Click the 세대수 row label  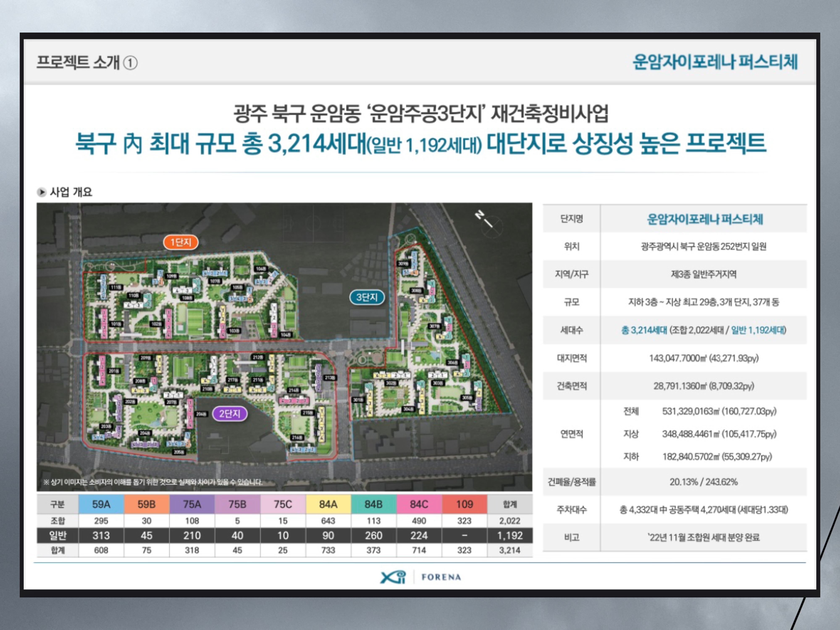[572, 330]
